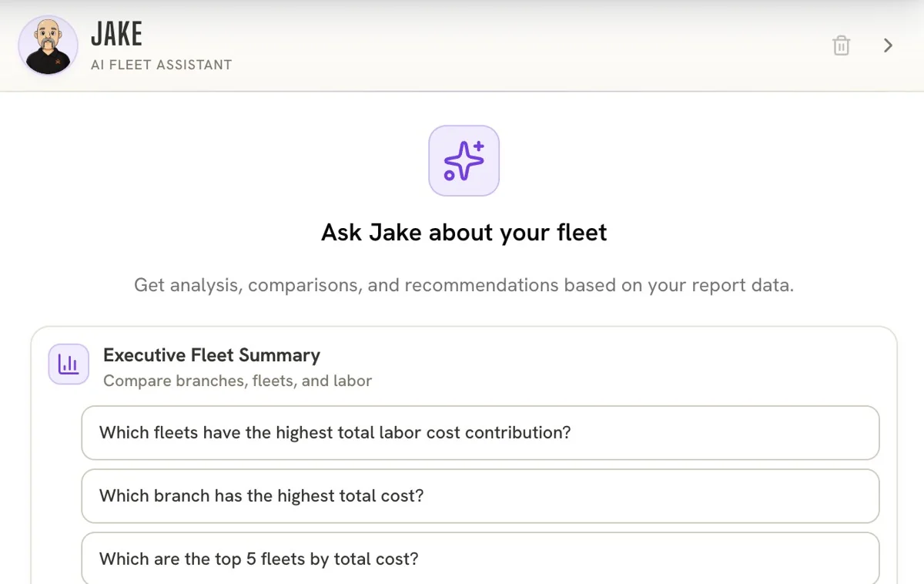This screenshot has width=924, height=584.
Task: Click the 'Get analysis, comparisons, and recommendations' description
Action: pos(464,285)
